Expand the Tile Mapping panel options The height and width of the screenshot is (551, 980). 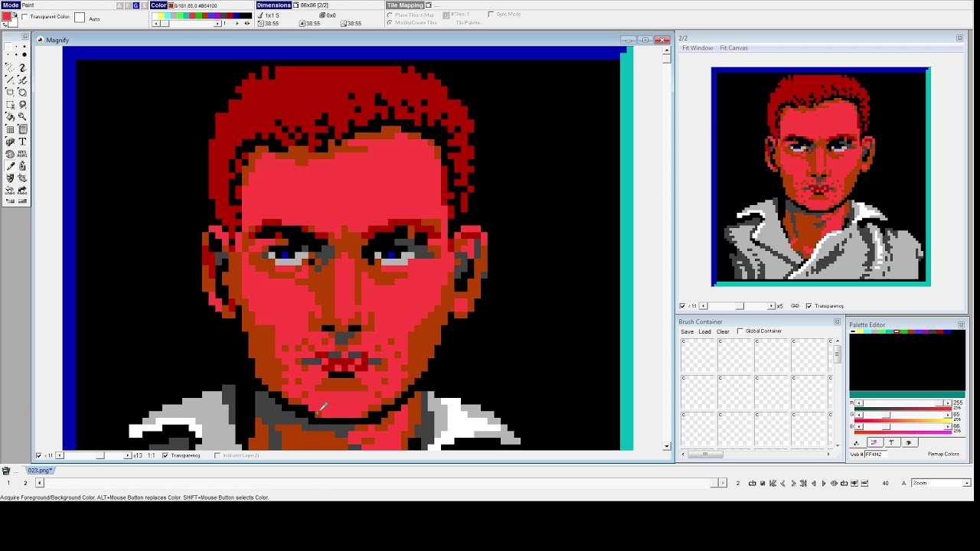coord(429,5)
